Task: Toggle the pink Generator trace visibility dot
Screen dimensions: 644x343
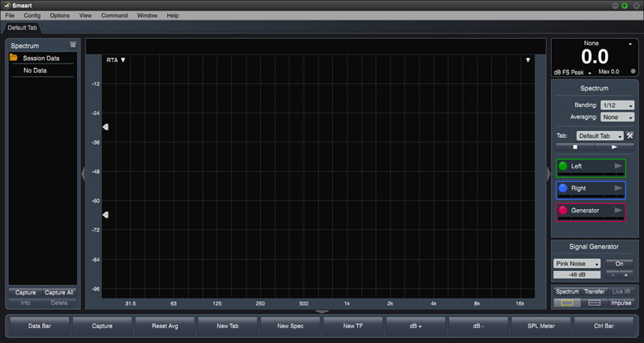Action: tap(563, 210)
